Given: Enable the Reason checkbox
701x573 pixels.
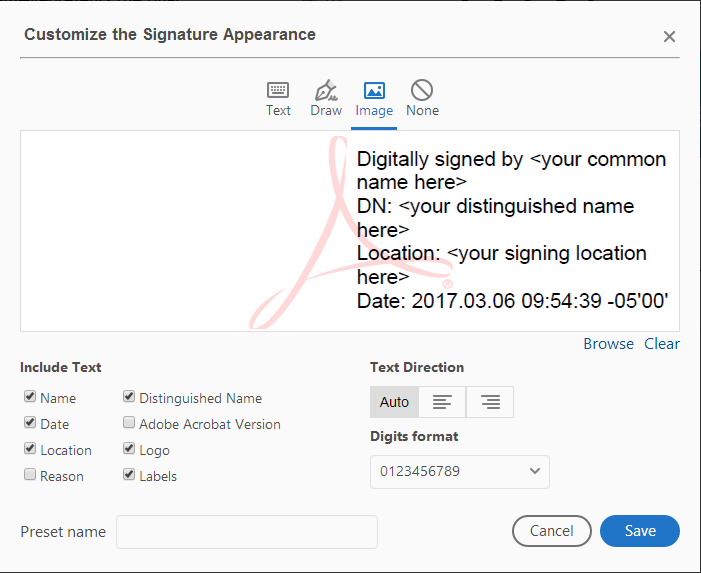Looking at the screenshot, I should click(30, 475).
